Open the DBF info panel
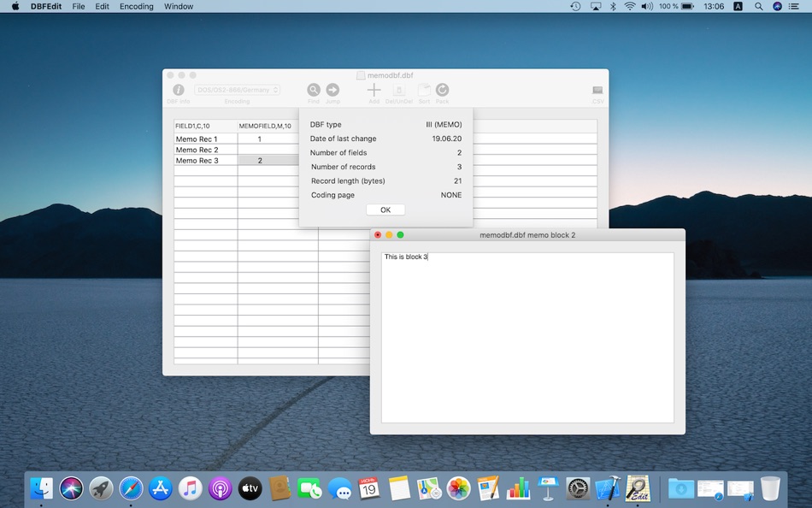This screenshot has height=508, width=812. 178,89
